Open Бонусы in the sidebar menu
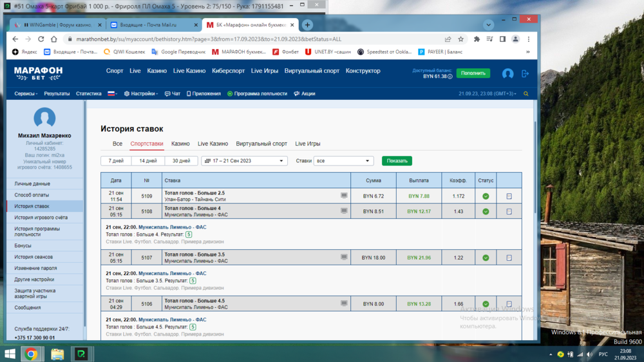Screen dimensions: 644x362 tap(23, 245)
